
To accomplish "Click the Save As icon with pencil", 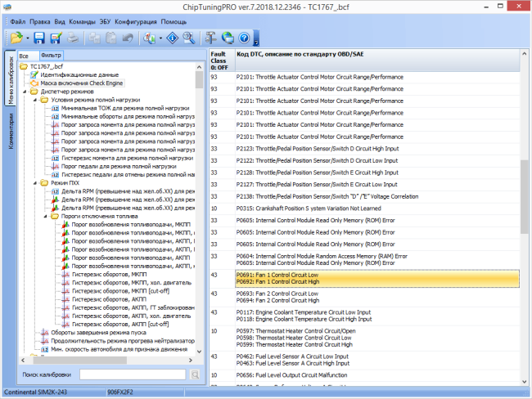I will coord(56,38).
